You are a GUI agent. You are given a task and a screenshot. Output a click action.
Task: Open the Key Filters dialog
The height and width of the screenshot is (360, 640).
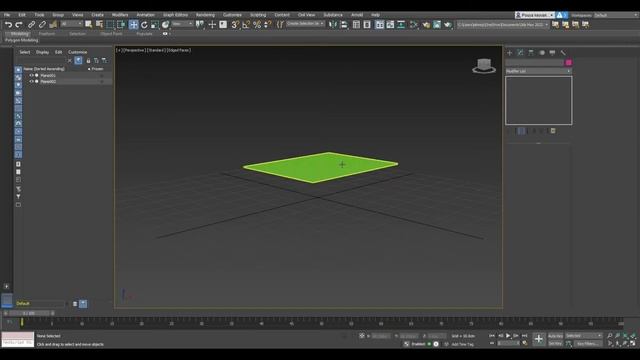click(587, 344)
